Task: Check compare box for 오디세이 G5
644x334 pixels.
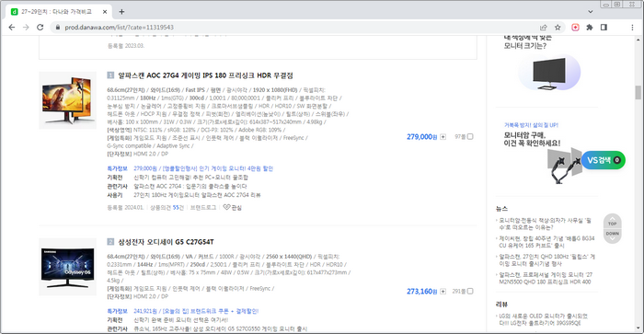Action: 470,291
